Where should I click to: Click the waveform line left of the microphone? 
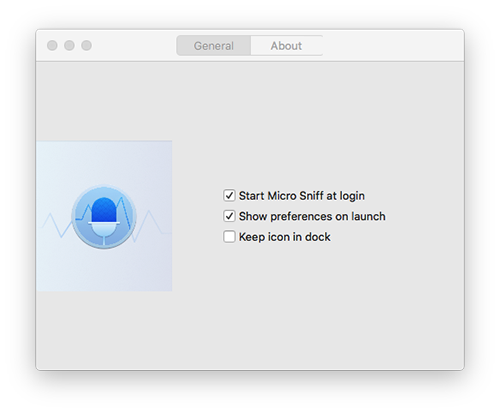point(57,225)
